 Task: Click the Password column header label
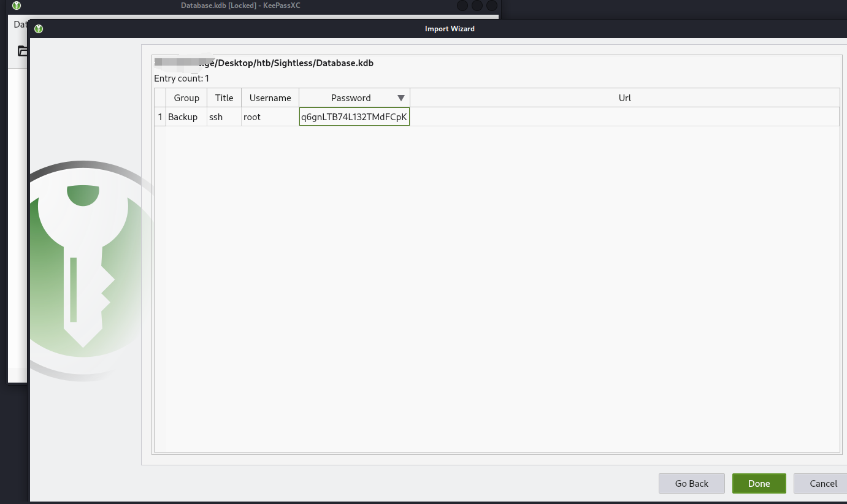tap(351, 98)
